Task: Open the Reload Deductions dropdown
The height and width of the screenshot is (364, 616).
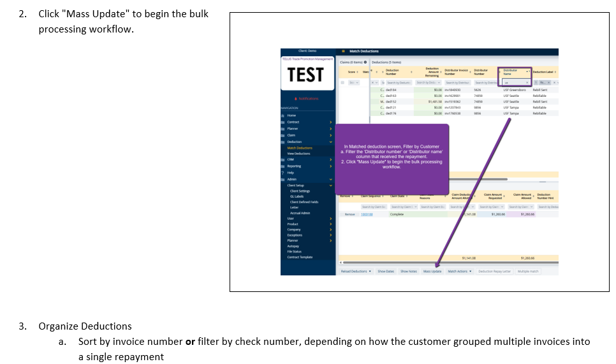Action: (356, 271)
